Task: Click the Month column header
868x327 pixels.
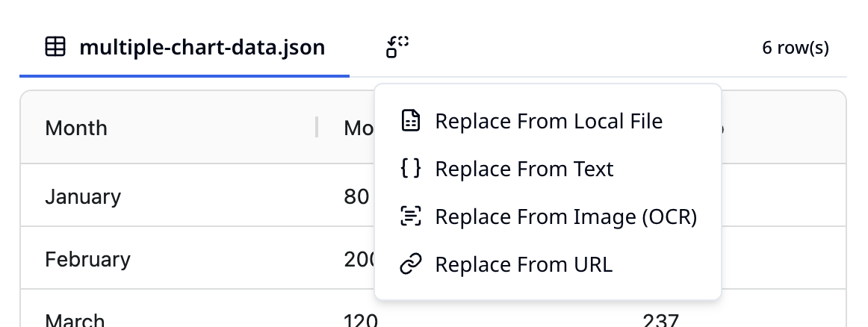Action: pyautogui.click(x=76, y=128)
